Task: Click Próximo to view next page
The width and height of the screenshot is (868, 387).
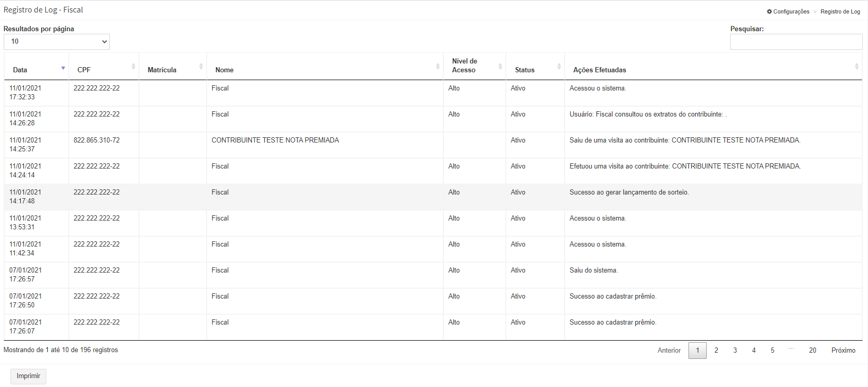Action: tap(843, 351)
